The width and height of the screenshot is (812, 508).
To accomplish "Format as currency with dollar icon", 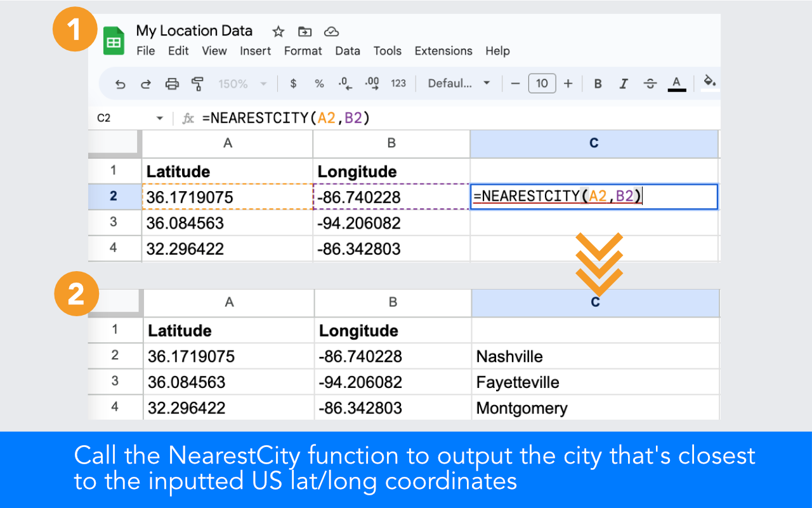I will [293, 83].
